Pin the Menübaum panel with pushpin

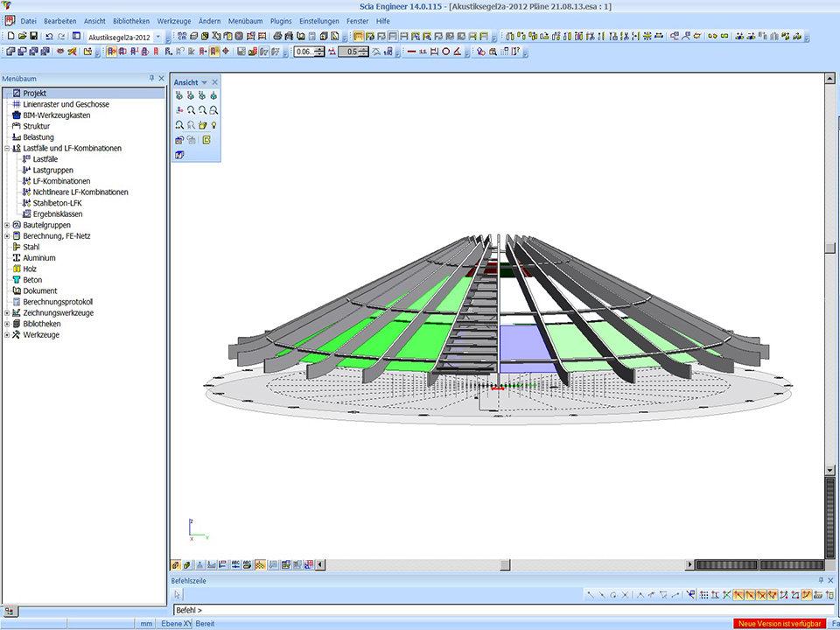151,78
